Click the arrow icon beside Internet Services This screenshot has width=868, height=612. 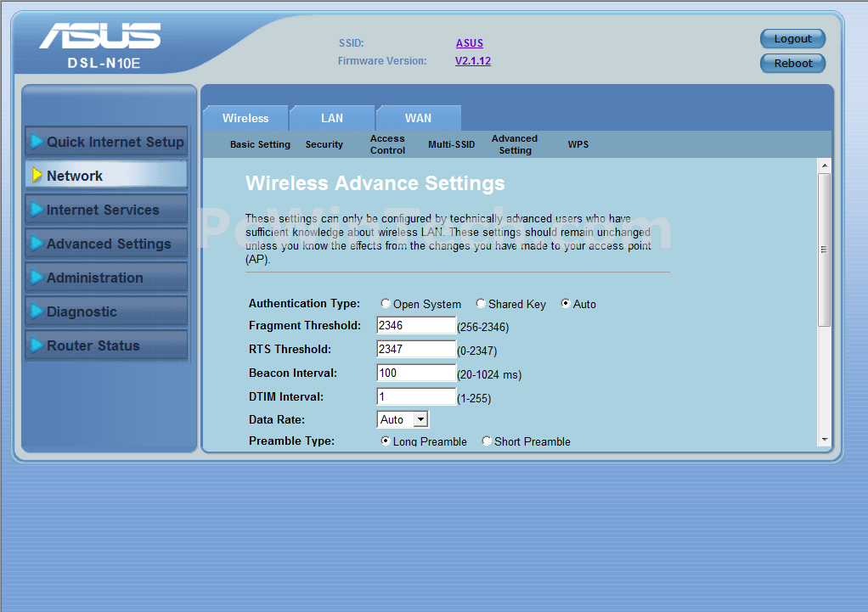click(x=37, y=209)
